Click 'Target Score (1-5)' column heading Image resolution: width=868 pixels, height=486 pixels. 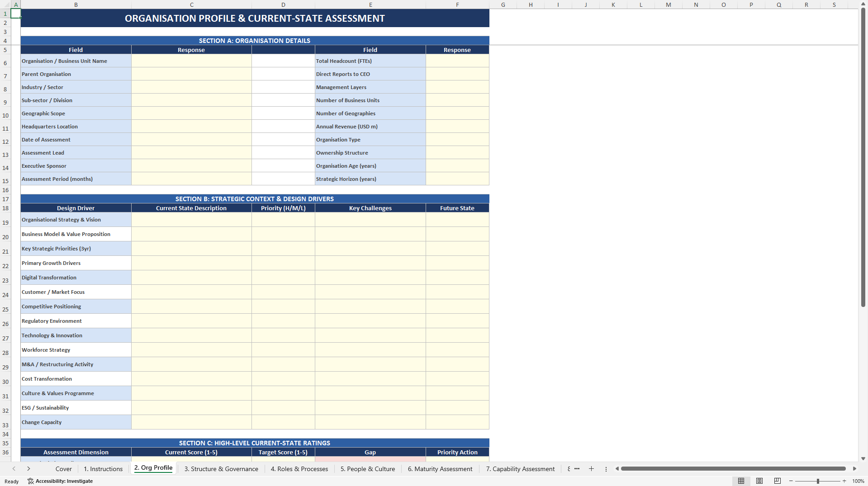283,452
